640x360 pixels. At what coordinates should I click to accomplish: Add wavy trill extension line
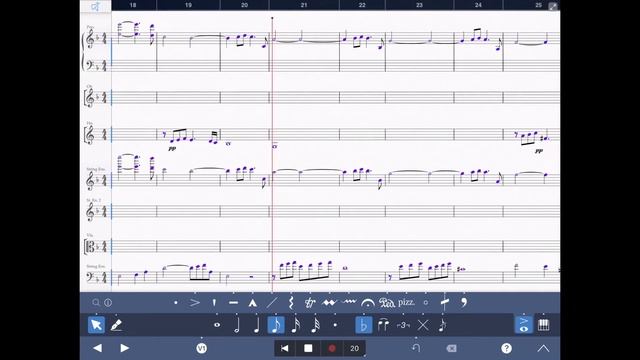pyautogui.click(x=349, y=302)
